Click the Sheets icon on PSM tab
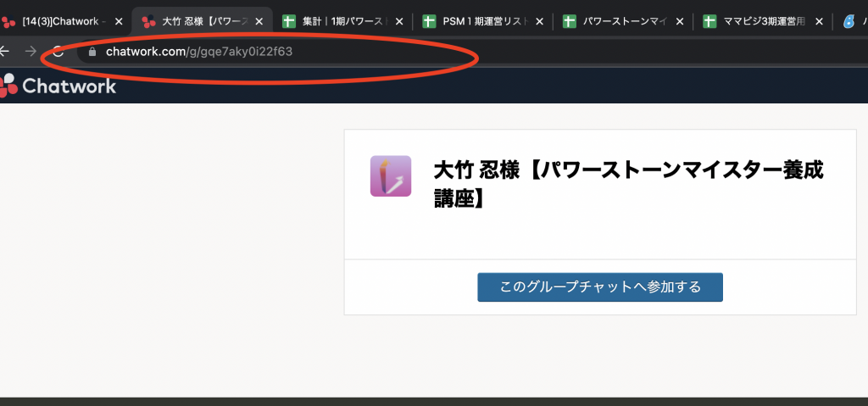The image size is (868, 406). pos(428,21)
